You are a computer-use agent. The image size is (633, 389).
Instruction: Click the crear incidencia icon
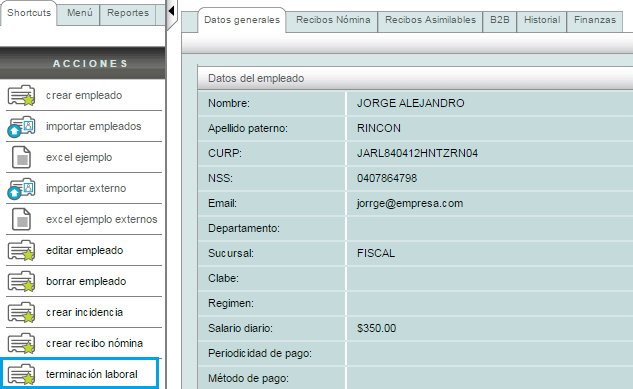[x=21, y=312]
